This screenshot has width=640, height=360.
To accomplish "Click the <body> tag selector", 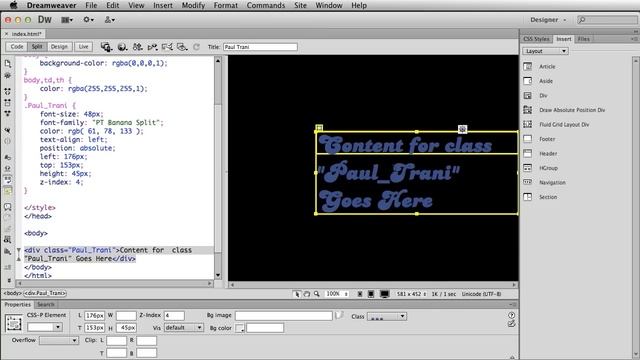I will 12,293.
